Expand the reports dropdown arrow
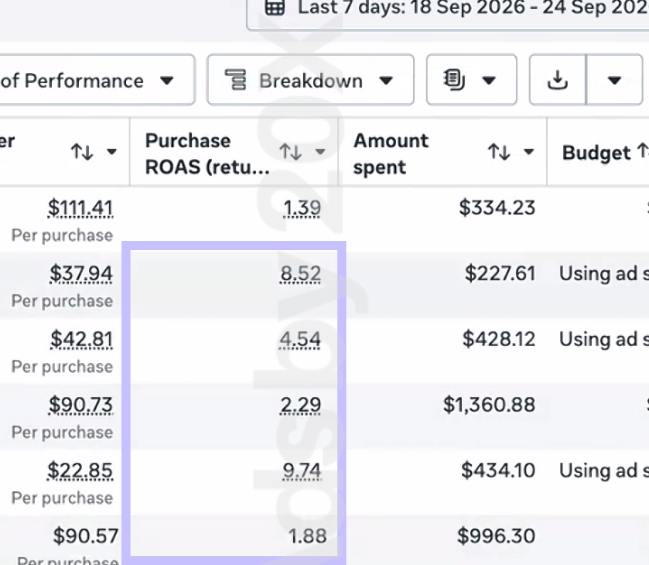This screenshot has height=565, width=649. [x=489, y=80]
